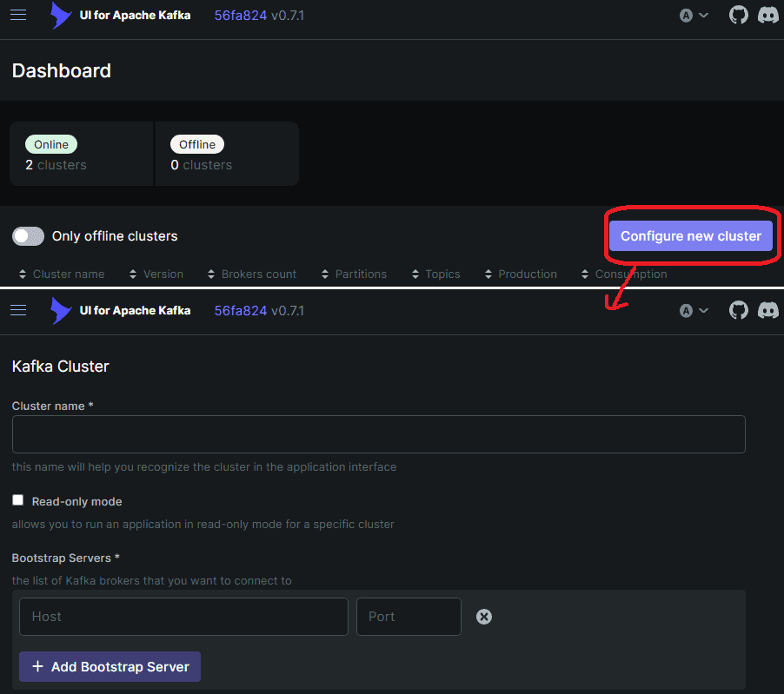Enable Read-only mode checkbox
The width and height of the screenshot is (784, 694).
click(x=18, y=500)
